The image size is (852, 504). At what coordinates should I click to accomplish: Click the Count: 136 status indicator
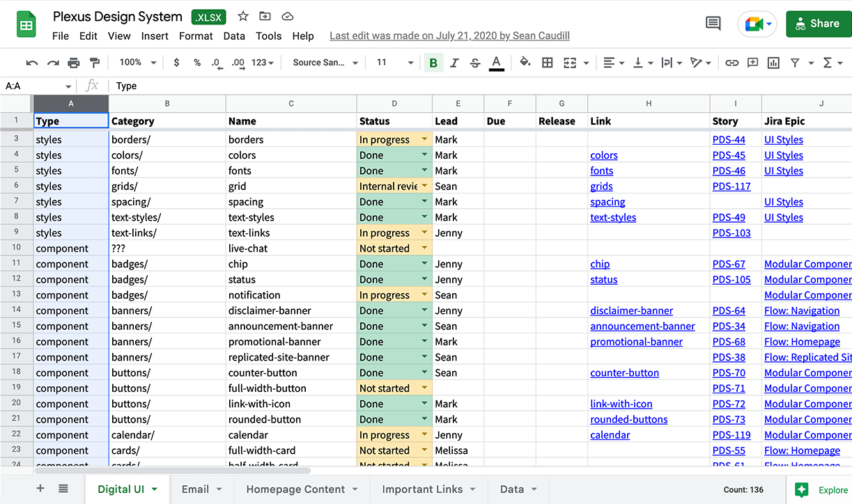743,490
